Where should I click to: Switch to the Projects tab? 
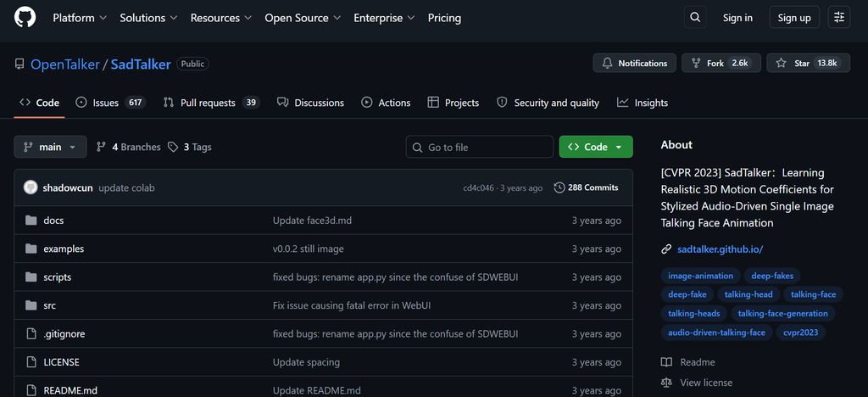point(453,103)
